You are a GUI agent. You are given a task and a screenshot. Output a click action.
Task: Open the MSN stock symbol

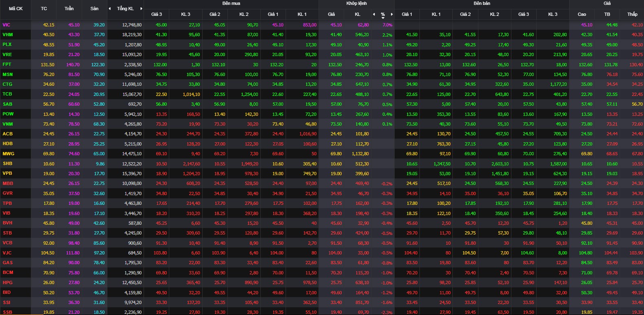click(7, 74)
